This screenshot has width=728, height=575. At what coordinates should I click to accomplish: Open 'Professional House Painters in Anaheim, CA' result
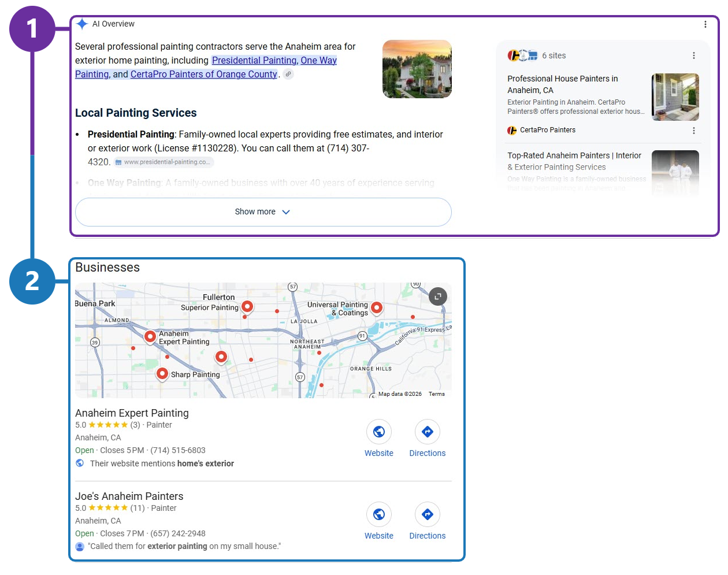(562, 84)
